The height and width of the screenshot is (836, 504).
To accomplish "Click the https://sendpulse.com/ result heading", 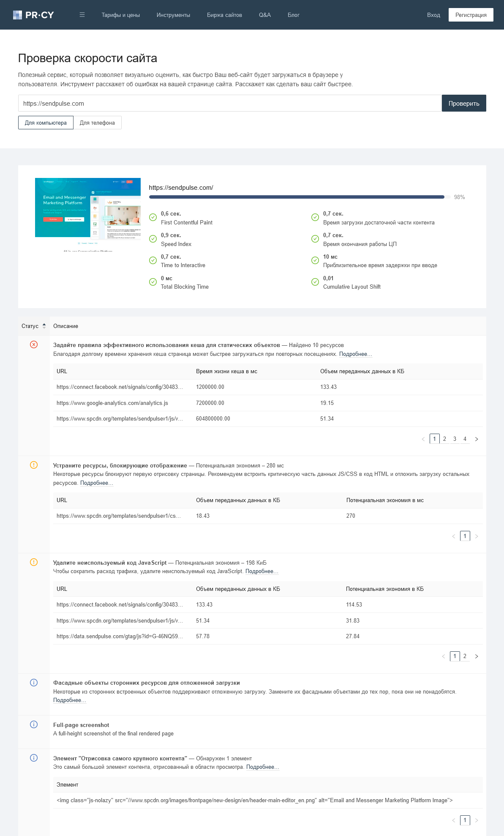I will (x=181, y=188).
